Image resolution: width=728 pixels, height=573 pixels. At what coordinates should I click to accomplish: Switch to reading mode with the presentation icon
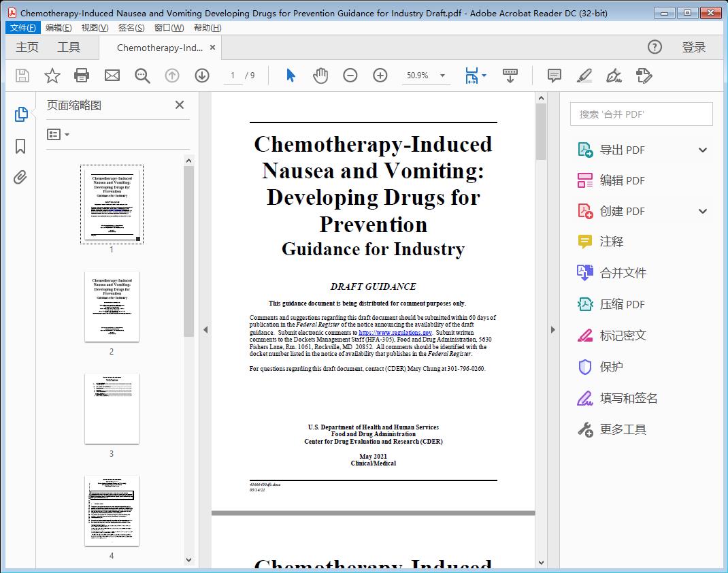tap(510, 76)
